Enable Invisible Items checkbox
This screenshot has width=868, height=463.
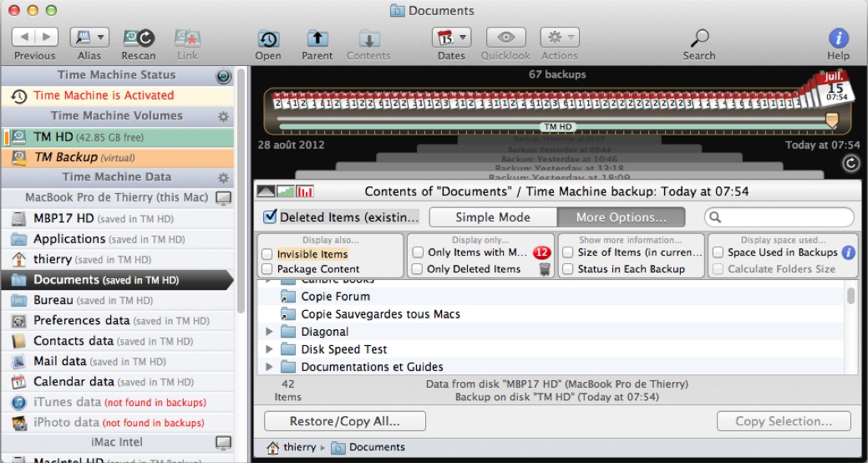(266, 254)
